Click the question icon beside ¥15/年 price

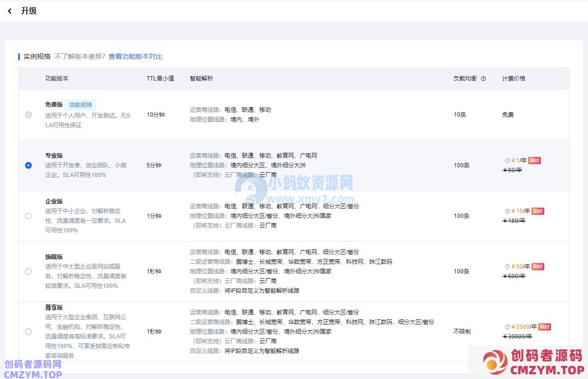pos(507,211)
